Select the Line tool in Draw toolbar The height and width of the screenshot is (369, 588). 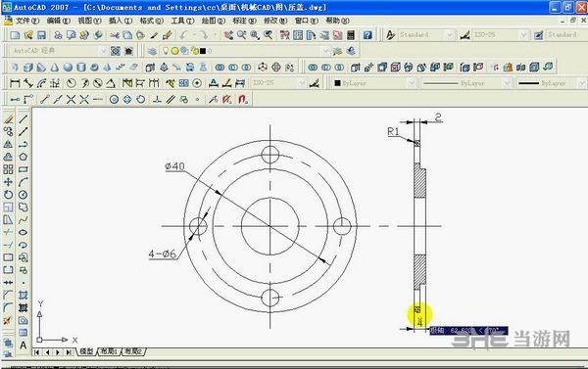(x=24, y=119)
